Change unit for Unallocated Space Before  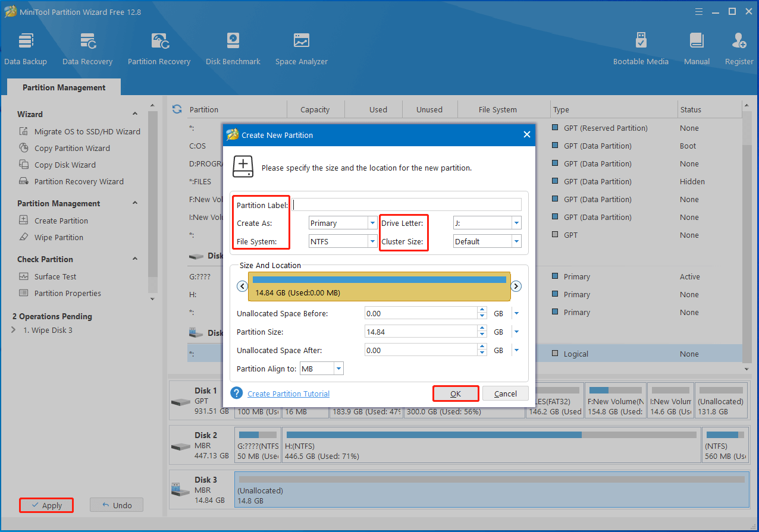tap(516, 313)
